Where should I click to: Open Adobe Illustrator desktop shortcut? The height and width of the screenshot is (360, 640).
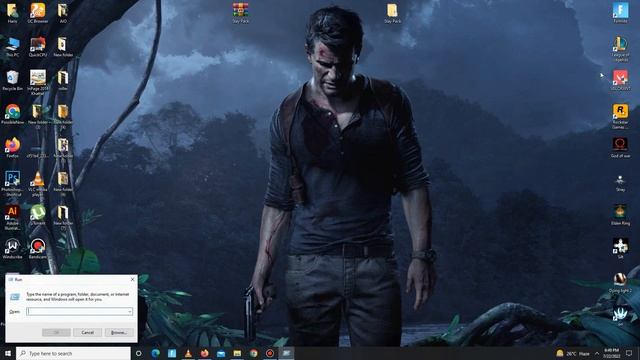(12, 217)
